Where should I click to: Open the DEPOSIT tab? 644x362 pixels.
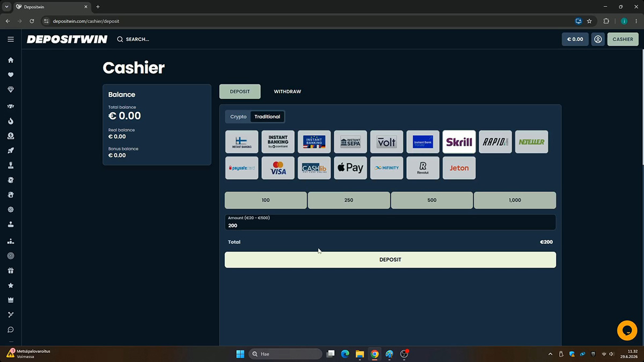click(x=240, y=92)
